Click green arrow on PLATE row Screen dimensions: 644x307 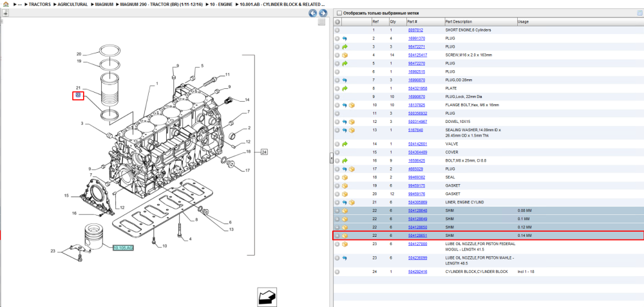345,89
